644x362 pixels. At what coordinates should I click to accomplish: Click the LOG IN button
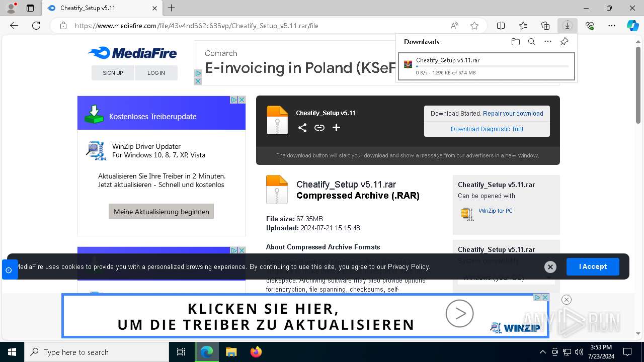coord(156,73)
